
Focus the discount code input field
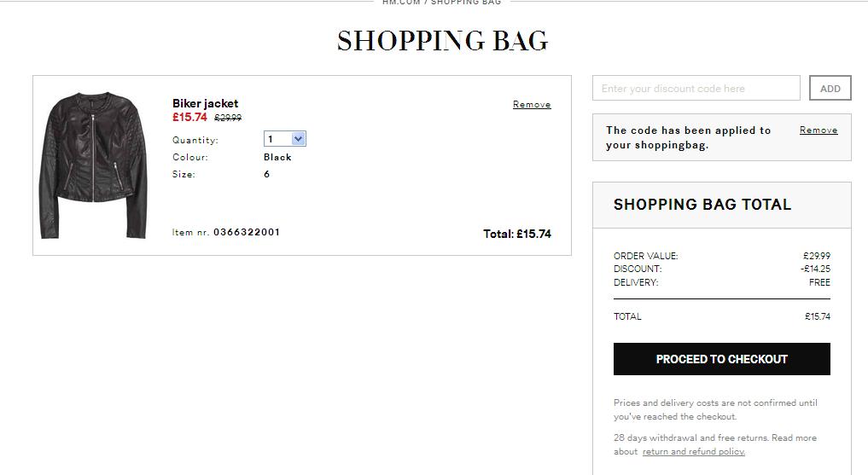[x=696, y=88]
